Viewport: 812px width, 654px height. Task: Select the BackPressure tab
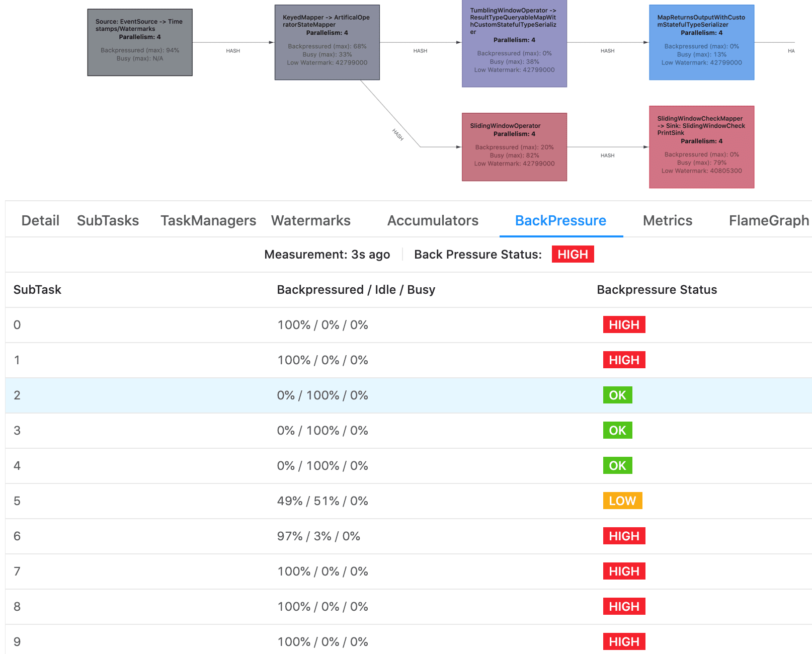click(560, 220)
